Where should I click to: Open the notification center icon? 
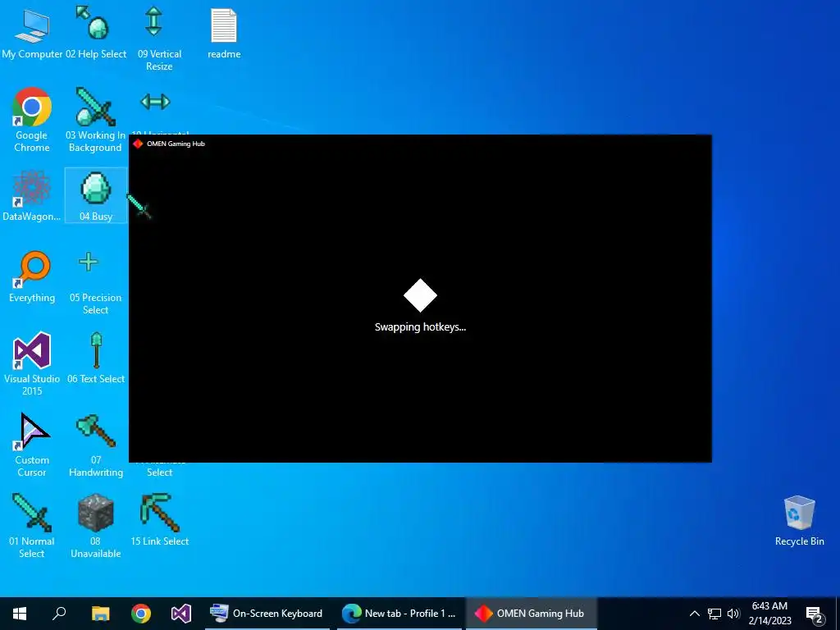(815, 614)
